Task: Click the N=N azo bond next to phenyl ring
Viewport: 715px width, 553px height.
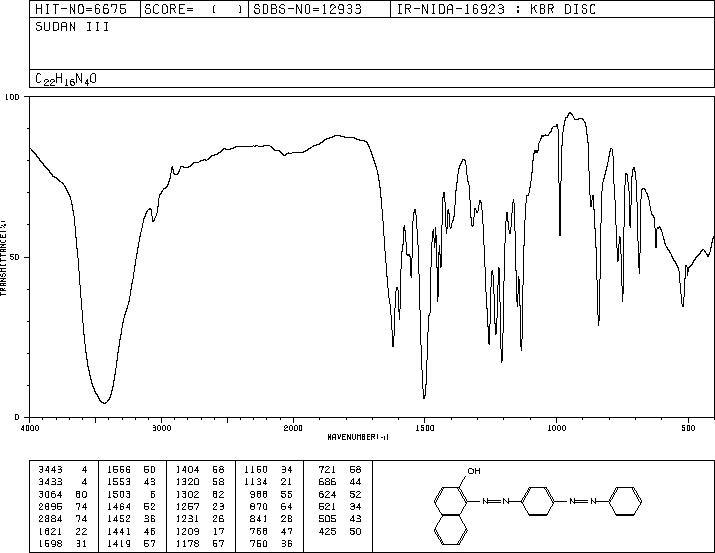Action: [x=582, y=501]
